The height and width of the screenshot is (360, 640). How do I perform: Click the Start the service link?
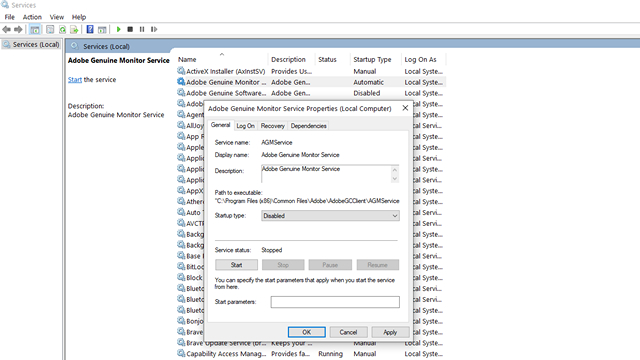75,80
